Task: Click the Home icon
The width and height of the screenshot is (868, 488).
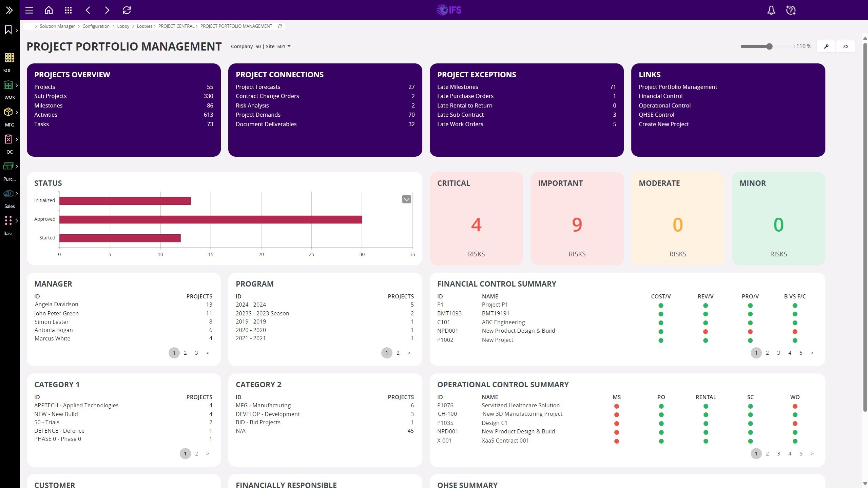Action: (x=49, y=10)
